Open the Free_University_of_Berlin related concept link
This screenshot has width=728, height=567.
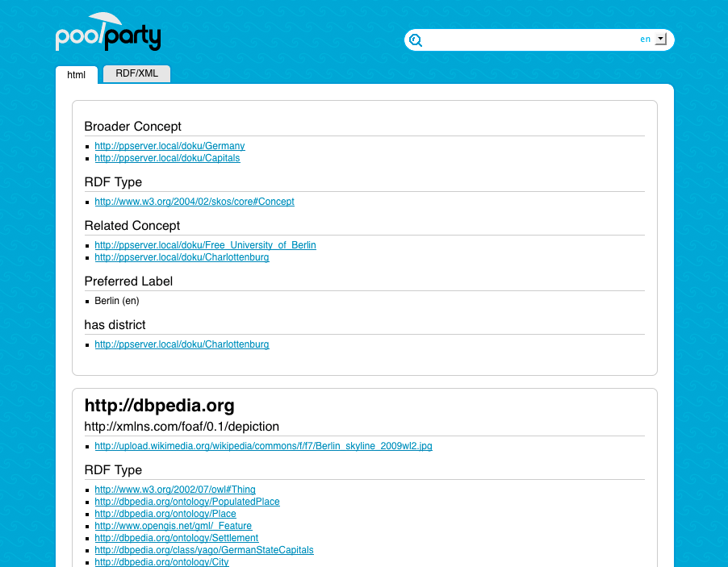(x=205, y=245)
